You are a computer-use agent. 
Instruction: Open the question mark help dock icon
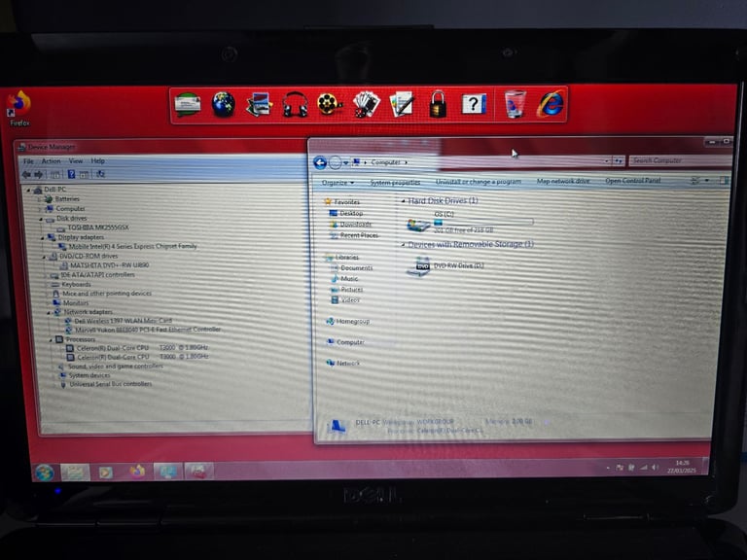click(x=474, y=104)
